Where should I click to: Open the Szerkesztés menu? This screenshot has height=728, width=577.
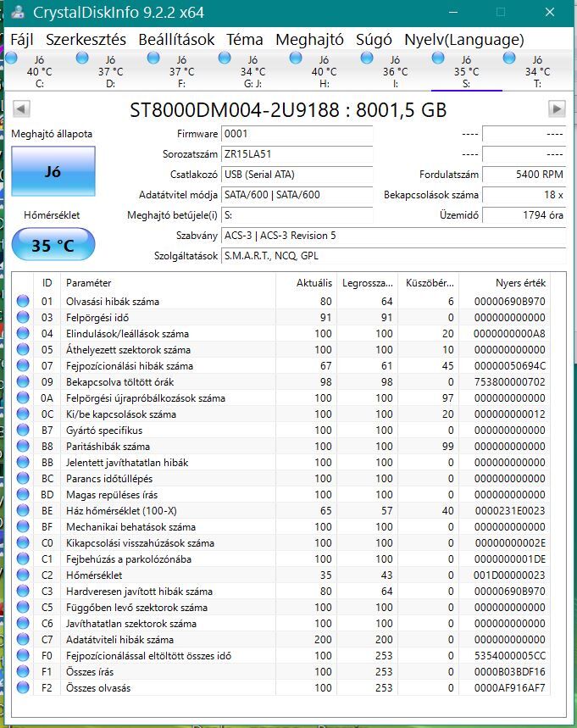86,40
